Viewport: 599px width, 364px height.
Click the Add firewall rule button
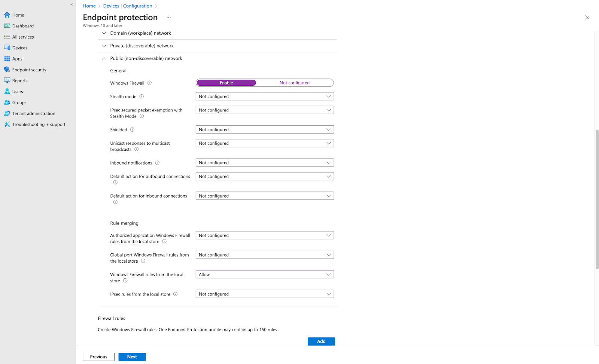tap(321, 341)
